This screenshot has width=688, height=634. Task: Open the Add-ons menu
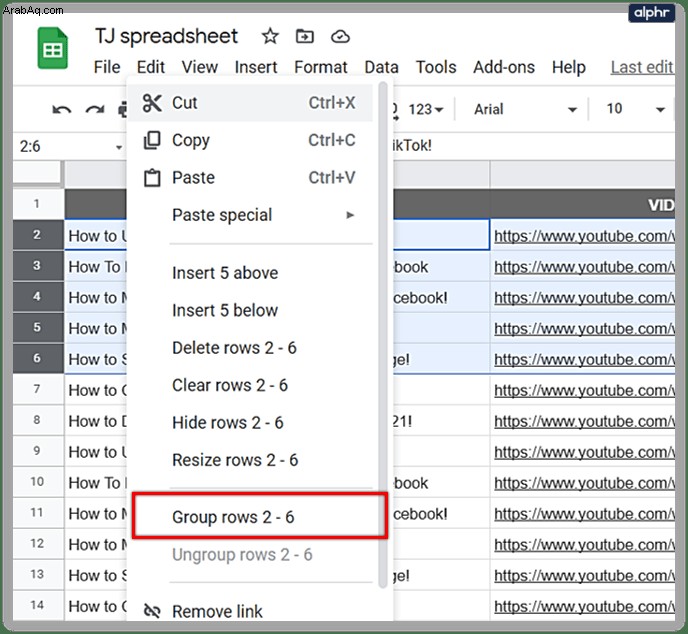(504, 67)
